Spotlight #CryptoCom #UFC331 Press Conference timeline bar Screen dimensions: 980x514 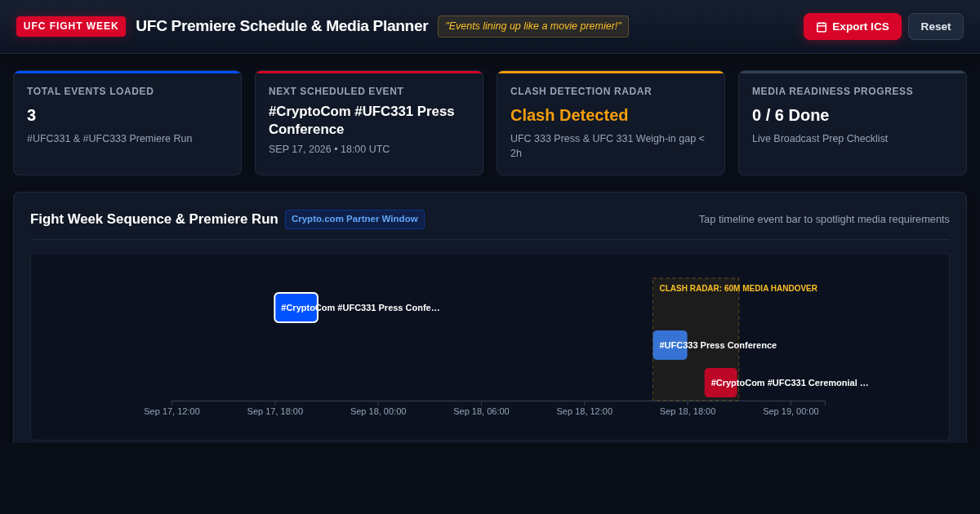(296, 308)
